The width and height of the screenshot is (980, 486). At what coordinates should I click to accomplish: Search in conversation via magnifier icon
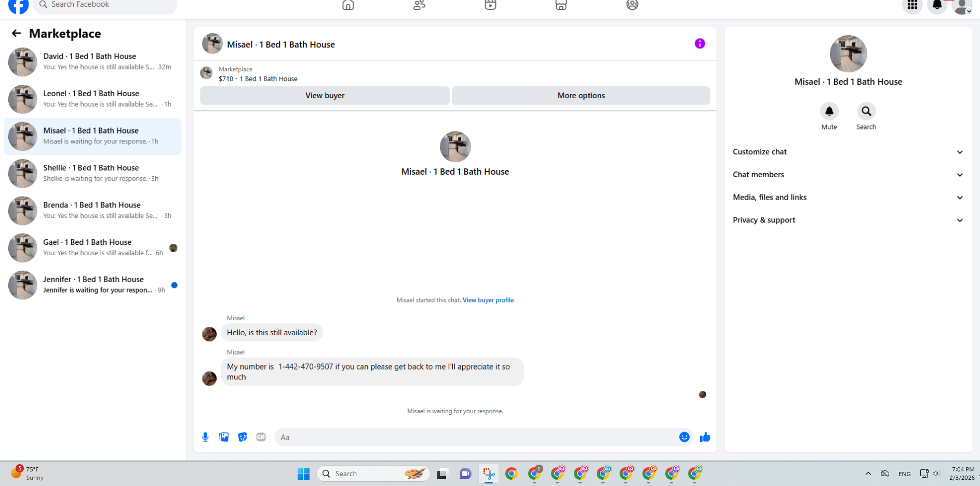click(866, 111)
